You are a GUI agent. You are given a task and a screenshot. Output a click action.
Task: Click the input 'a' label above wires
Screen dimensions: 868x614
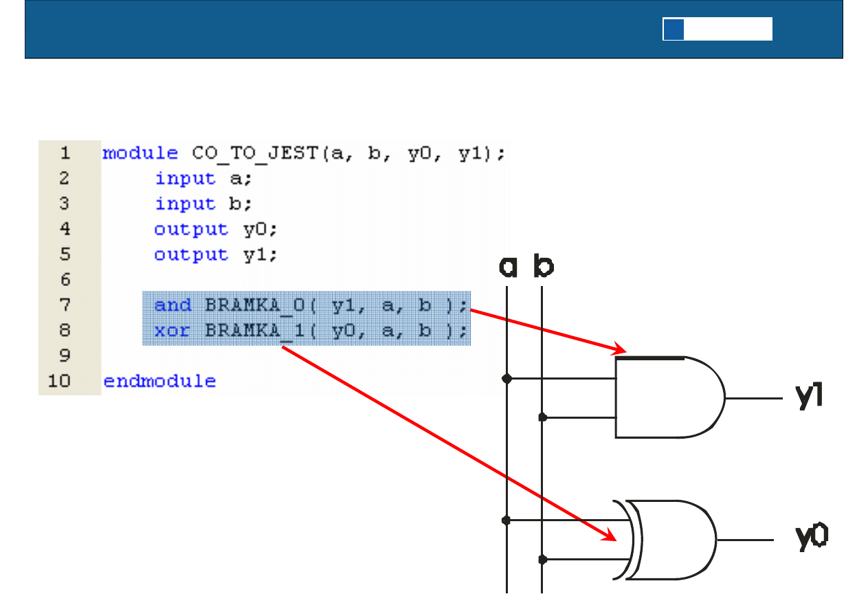508,267
